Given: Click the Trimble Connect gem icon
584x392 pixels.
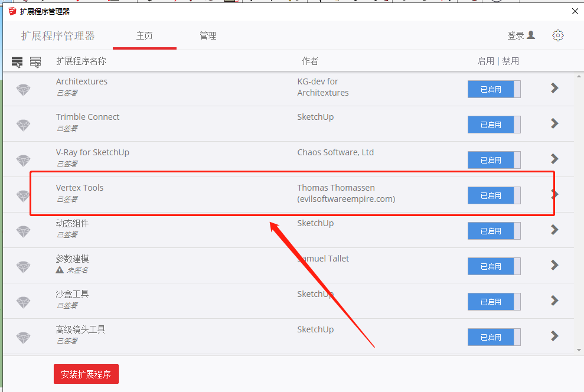Looking at the screenshot, I should [x=24, y=125].
